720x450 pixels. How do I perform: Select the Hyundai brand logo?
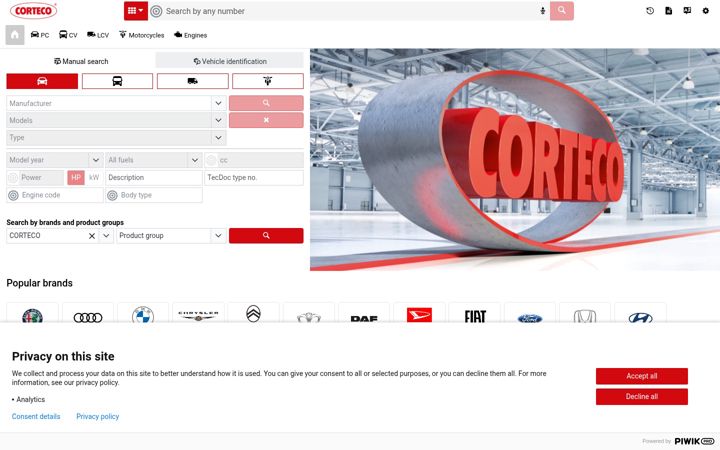click(641, 317)
